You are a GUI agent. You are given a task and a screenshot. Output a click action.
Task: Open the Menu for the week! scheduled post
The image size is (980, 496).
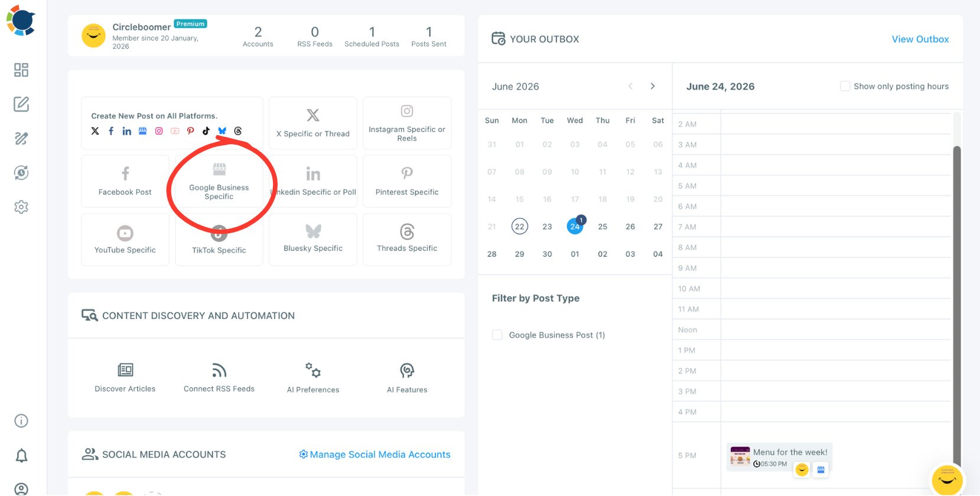click(x=779, y=457)
